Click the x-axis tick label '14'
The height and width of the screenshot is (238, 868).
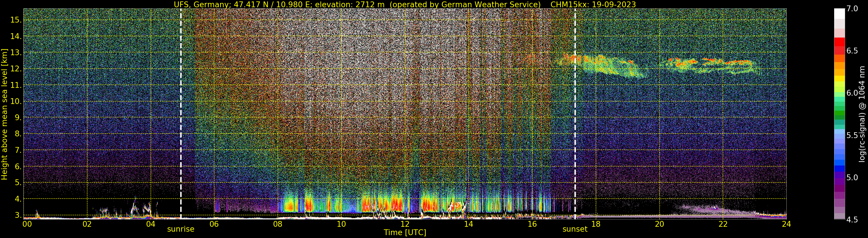click(469, 224)
